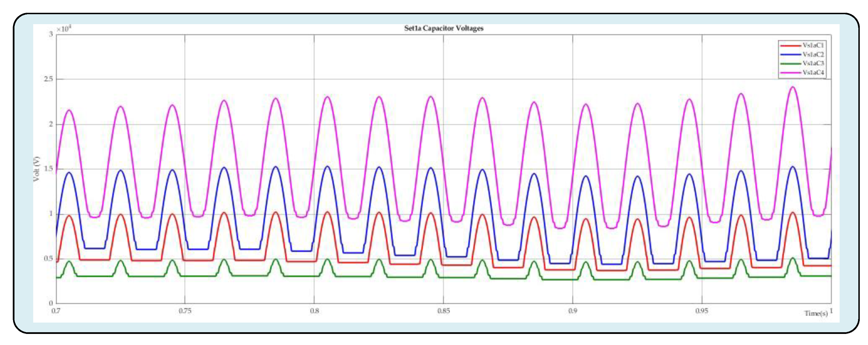Click the green line swatch in legend
The width and height of the screenshot is (868, 345).
791,64
